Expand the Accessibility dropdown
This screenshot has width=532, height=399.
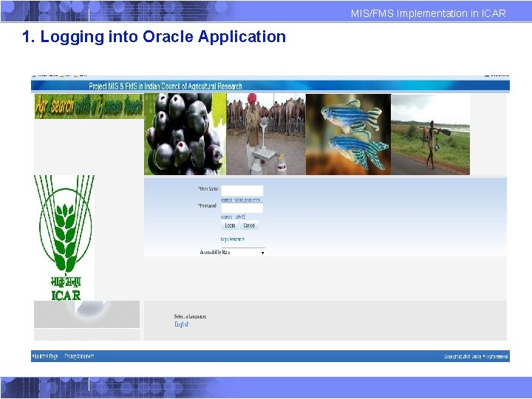pyautogui.click(x=243, y=253)
